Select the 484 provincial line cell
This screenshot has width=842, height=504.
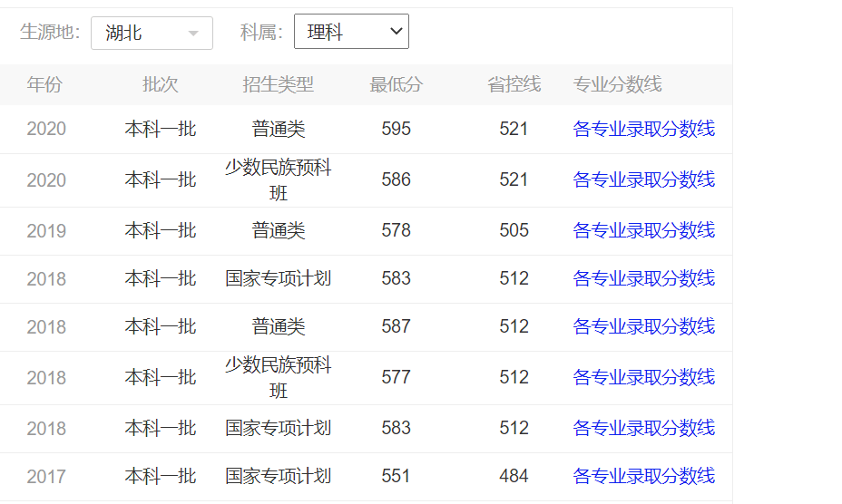click(x=514, y=476)
